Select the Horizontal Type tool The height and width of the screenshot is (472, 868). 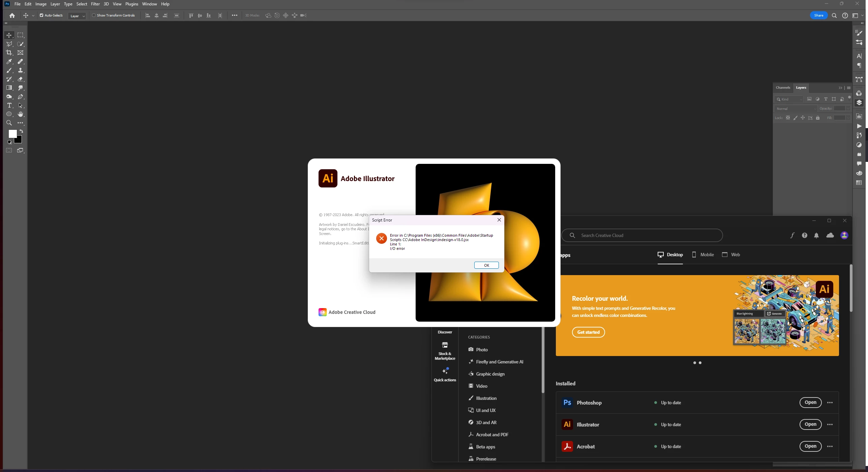coord(9,106)
